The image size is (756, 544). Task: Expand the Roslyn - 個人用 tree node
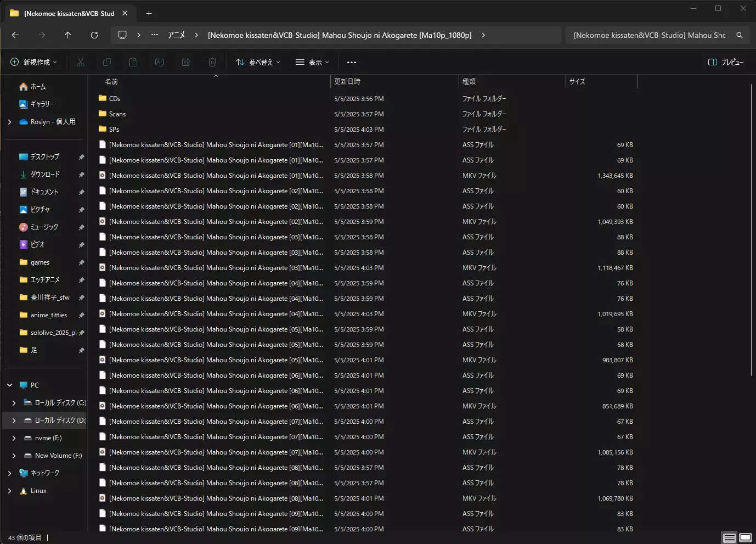click(9, 122)
